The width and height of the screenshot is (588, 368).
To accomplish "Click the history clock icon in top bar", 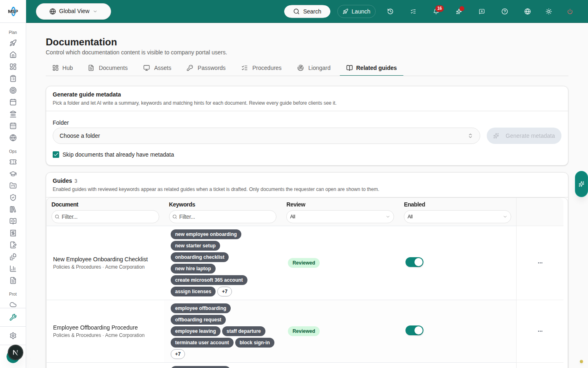I will pyautogui.click(x=390, y=11).
